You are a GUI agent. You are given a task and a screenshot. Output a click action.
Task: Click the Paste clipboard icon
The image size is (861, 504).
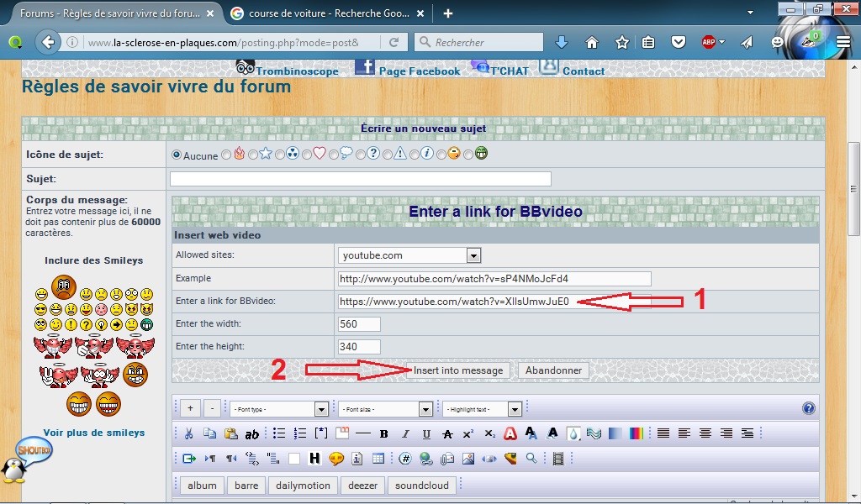click(x=231, y=433)
